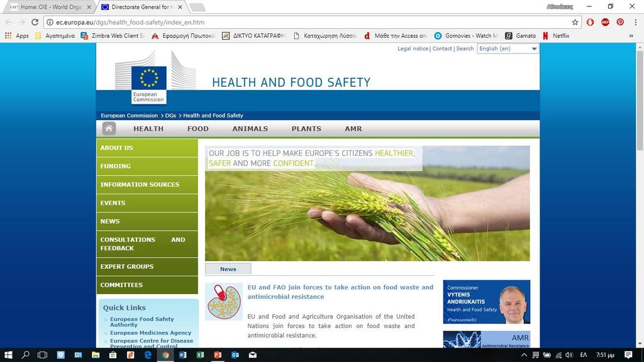Click the antimicrobial resistance news thumbnail
The height and width of the screenshot is (362, 644).
pyautogui.click(x=224, y=302)
